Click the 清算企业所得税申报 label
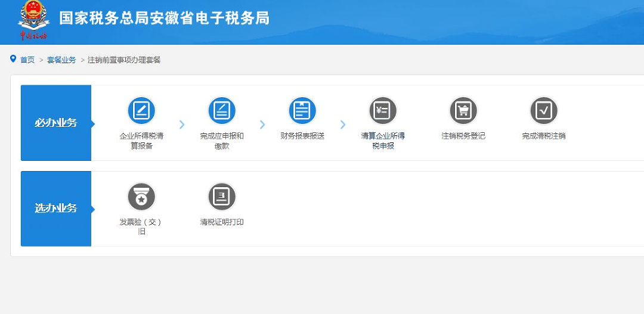Screen dimensions: 644x314 click(x=383, y=141)
